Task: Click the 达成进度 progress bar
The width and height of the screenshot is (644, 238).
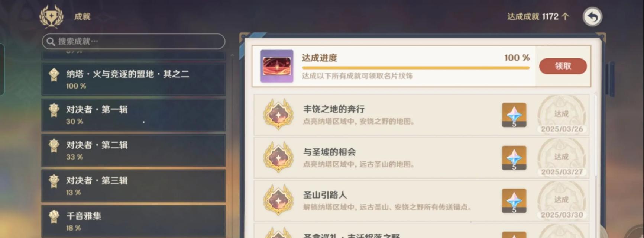Action: [415, 68]
